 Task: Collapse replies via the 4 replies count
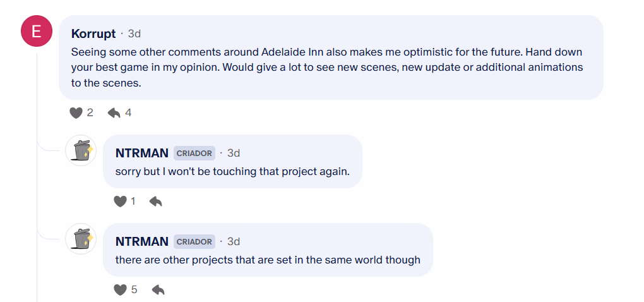click(x=128, y=113)
